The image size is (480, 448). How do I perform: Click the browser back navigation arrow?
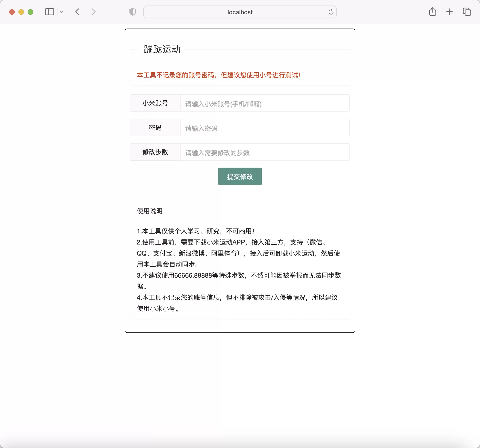tap(78, 12)
